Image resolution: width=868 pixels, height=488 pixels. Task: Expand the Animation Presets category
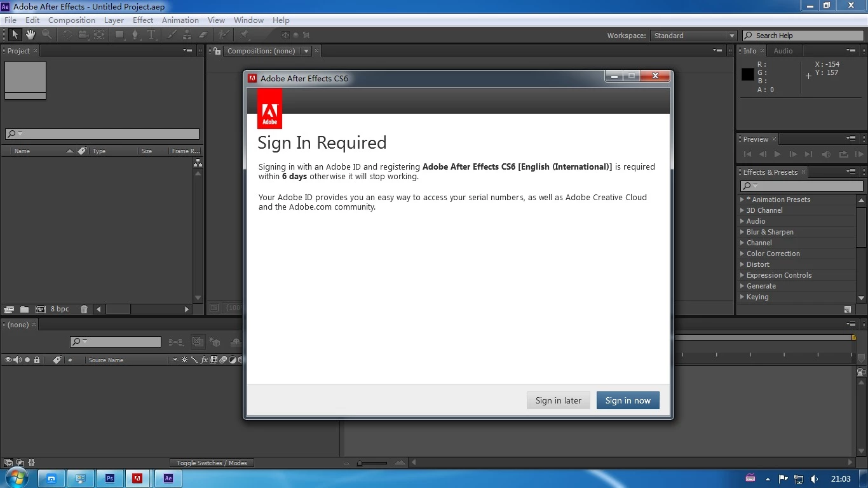[x=742, y=200]
